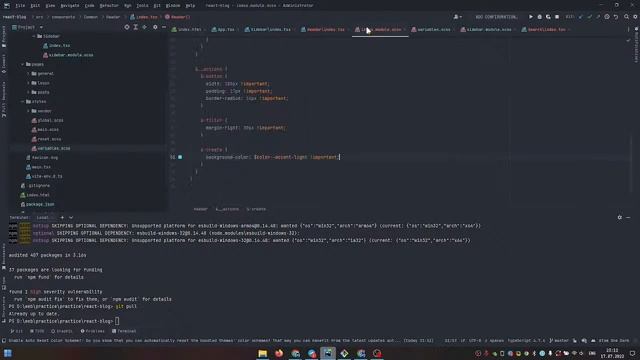Click the master branch widget in status bar
Screen dimensions: 640x360
pos(559,340)
